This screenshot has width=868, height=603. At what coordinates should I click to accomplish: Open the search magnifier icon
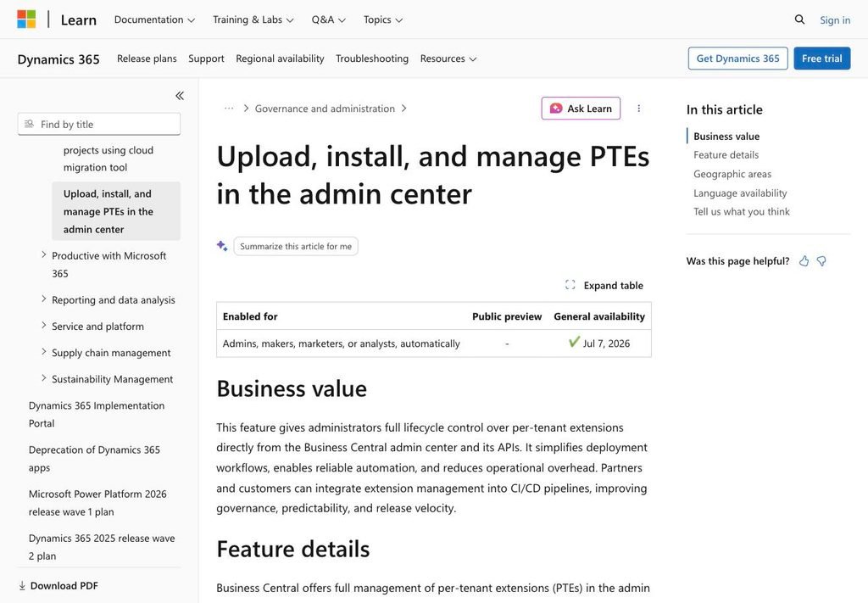tap(799, 20)
